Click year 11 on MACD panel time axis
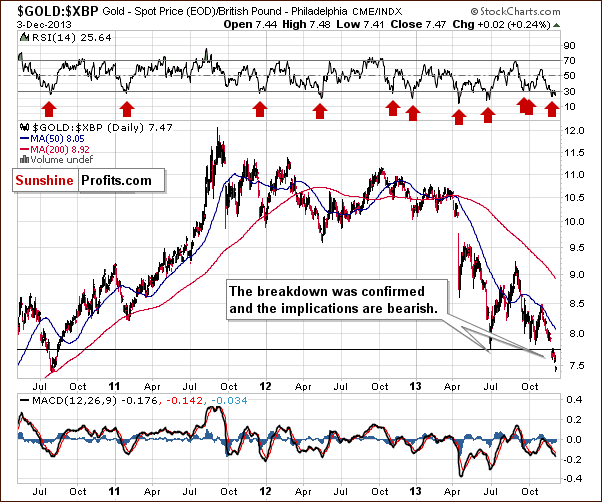The height and width of the screenshot is (502, 602). pyautogui.click(x=114, y=491)
